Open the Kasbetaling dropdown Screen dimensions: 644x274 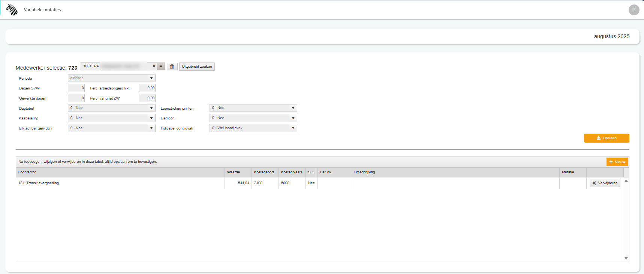coord(111,118)
